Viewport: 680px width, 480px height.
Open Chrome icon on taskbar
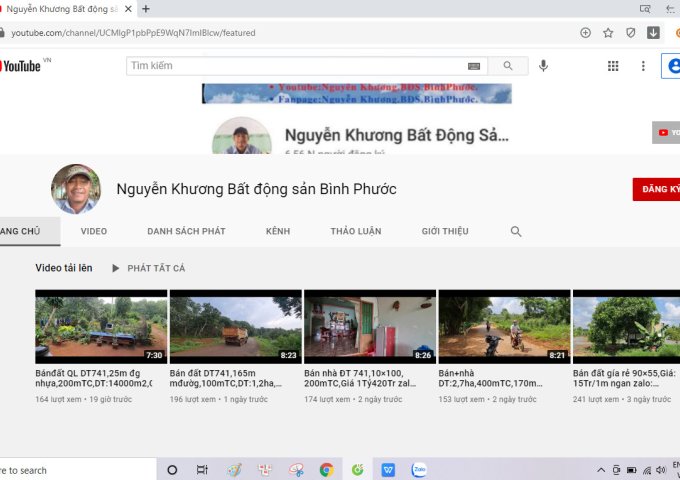coord(327,470)
